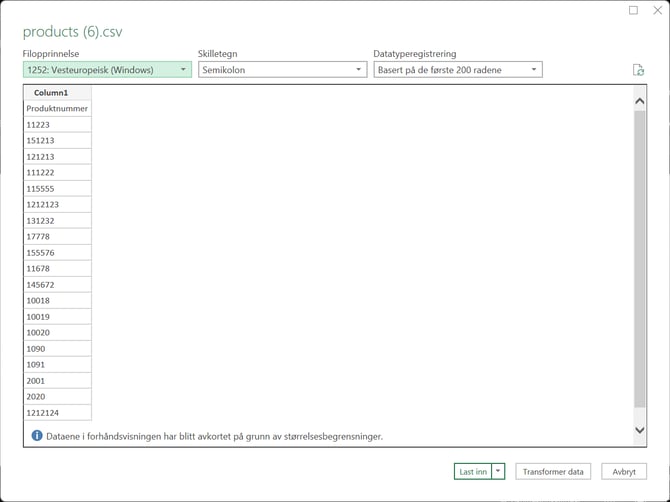Click scrollbar up arrow in preview
This screenshot has height=502, width=670.
coord(640,101)
